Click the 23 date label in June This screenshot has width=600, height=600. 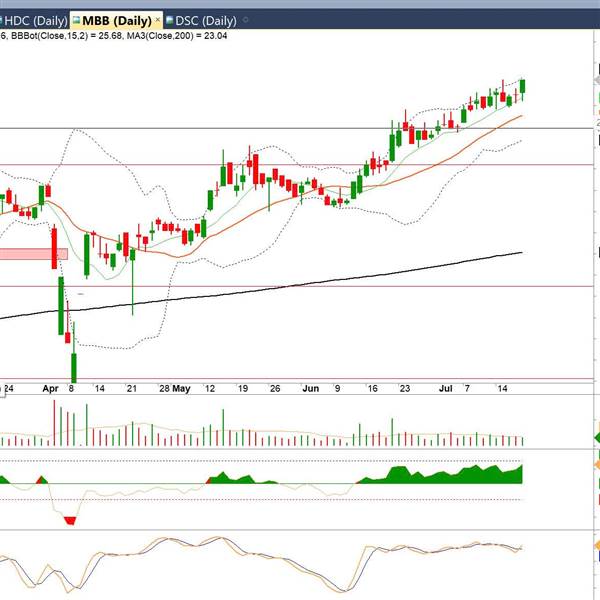[404, 389]
